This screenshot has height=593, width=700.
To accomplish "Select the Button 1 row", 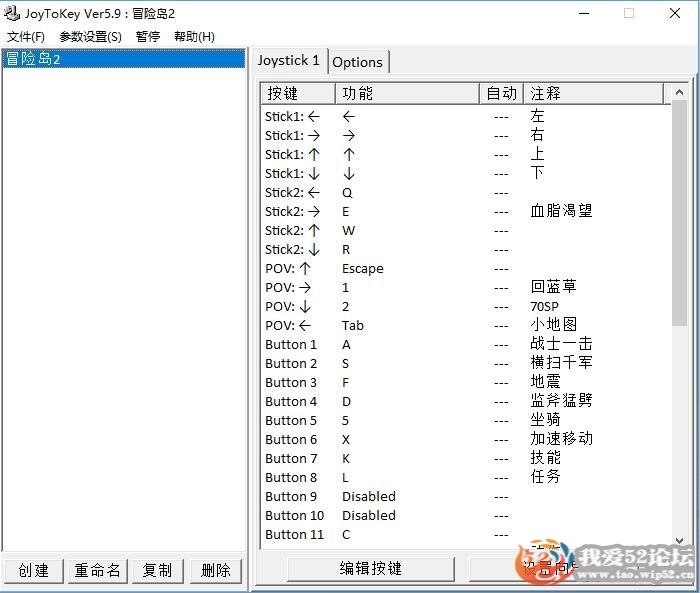I will [466, 344].
